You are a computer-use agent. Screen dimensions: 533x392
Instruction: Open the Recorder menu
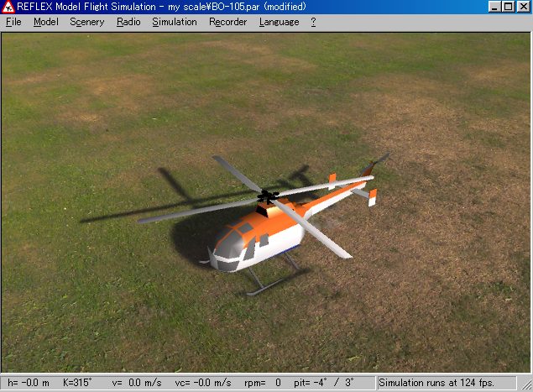[227, 22]
